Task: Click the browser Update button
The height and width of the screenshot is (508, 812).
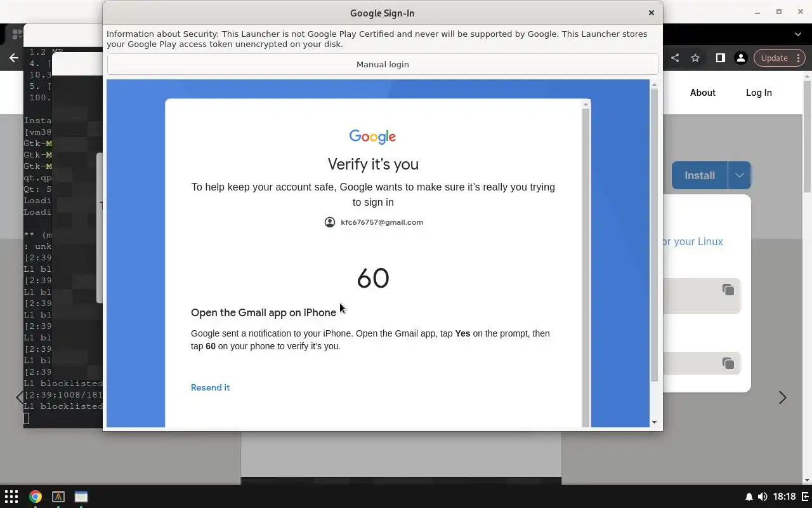Action: [x=774, y=58]
